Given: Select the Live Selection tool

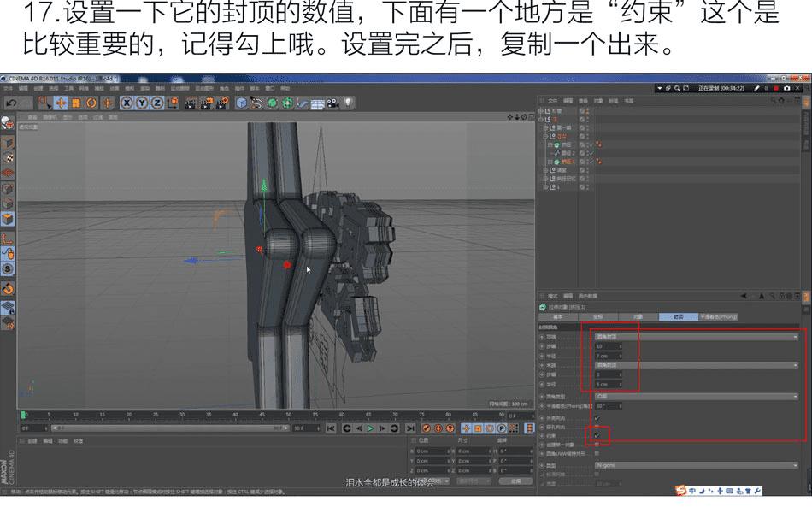Looking at the screenshot, I should [x=45, y=103].
